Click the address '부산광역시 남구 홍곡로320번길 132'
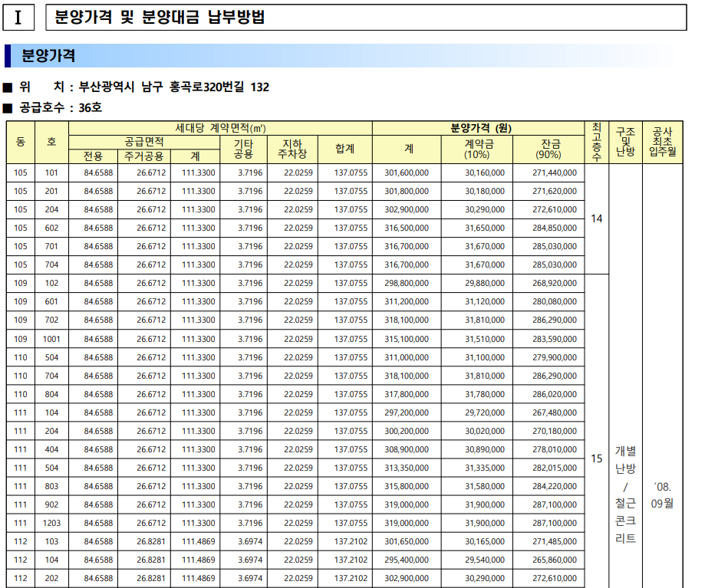This screenshot has width=705, height=588. (x=173, y=87)
